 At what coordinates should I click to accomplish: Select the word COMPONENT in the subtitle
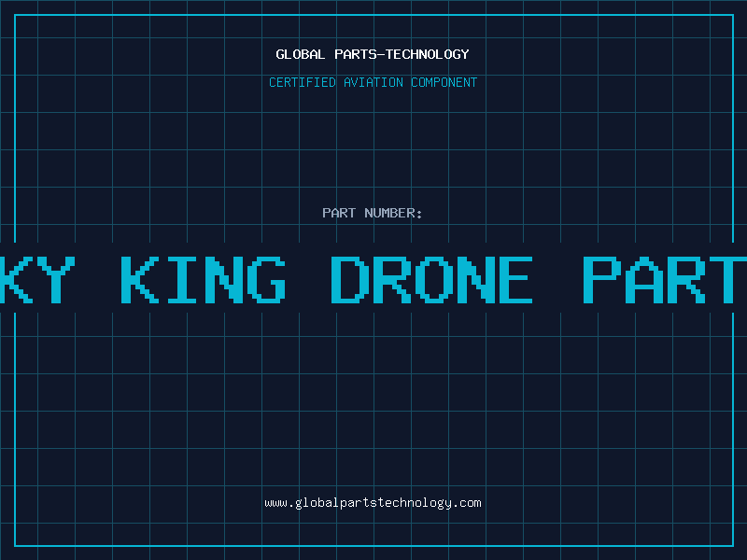tap(444, 82)
